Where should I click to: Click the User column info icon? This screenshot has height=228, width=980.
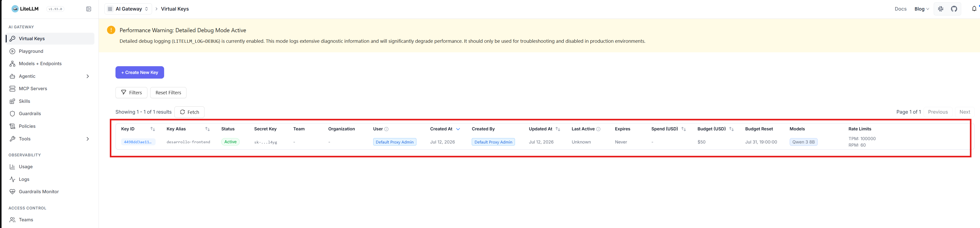click(x=386, y=129)
